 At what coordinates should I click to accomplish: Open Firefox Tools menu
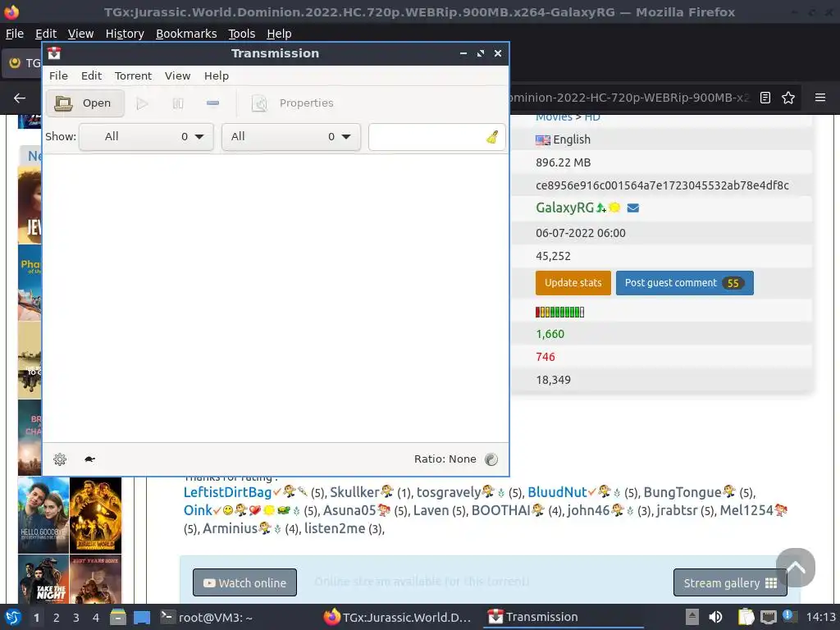[242, 34]
